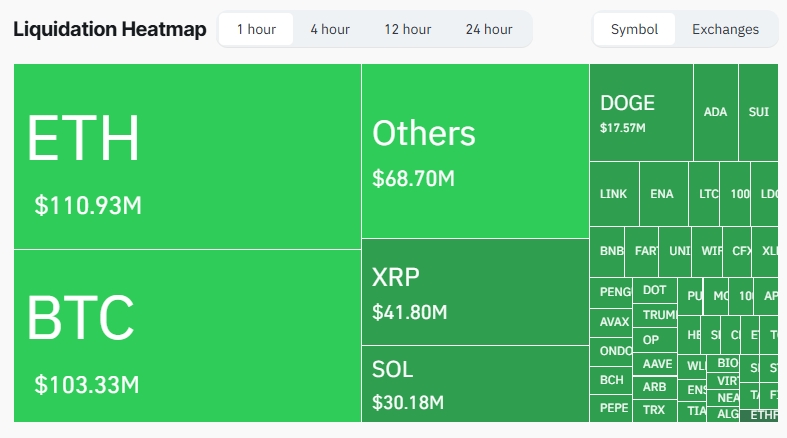This screenshot has height=438, width=787.
Task: Open the DOGE $17.57M tile
Action: click(x=640, y=112)
